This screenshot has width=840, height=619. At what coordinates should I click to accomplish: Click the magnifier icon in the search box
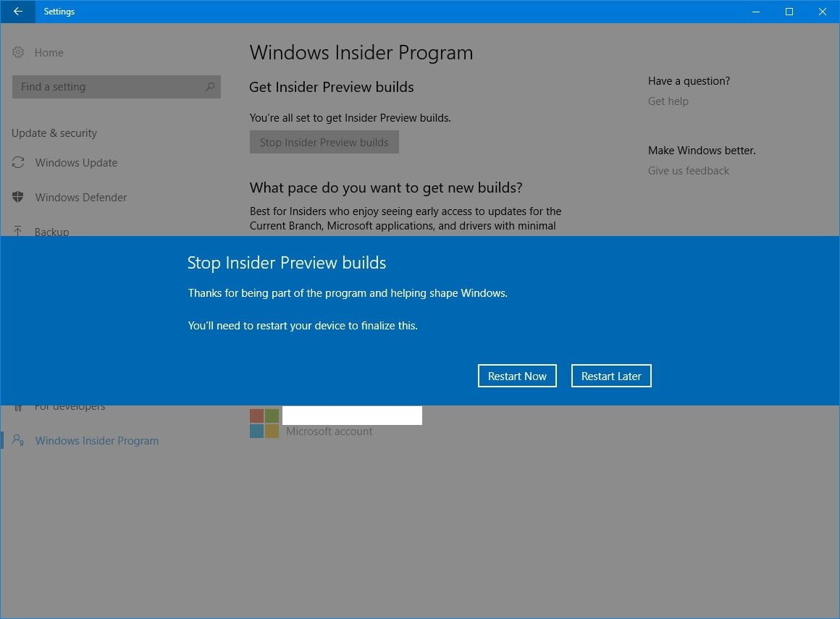[x=210, y=87]
